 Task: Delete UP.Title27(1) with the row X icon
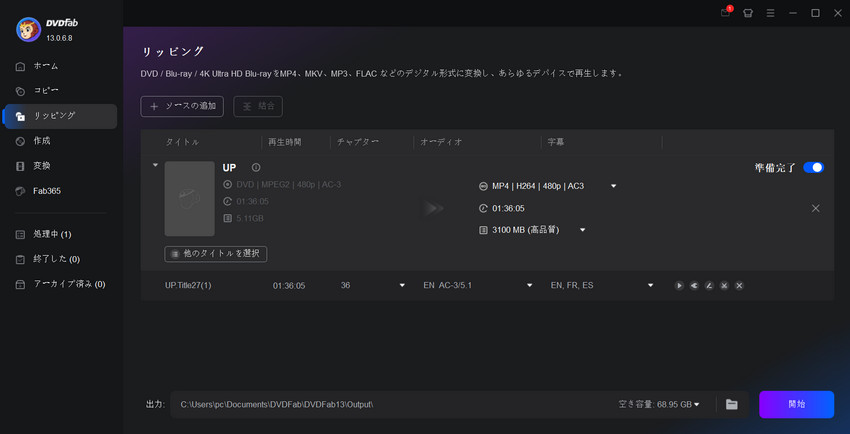[x=739, y=286]
